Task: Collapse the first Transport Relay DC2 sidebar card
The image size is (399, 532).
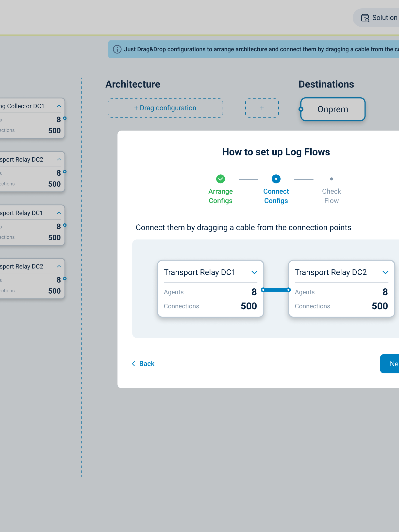Action: (59, 160)
